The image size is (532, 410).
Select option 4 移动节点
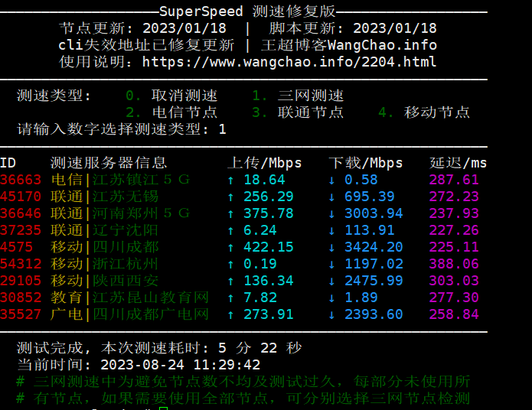[425, 112]
